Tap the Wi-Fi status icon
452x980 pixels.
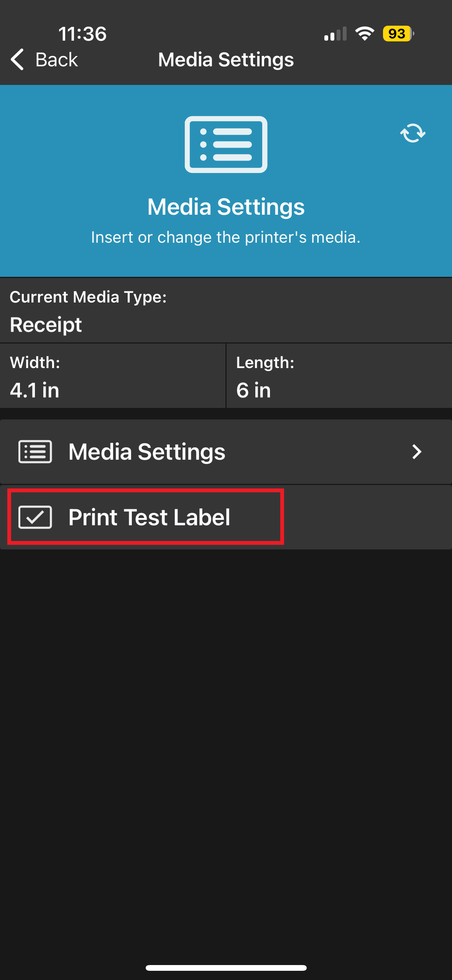(364, 34)
